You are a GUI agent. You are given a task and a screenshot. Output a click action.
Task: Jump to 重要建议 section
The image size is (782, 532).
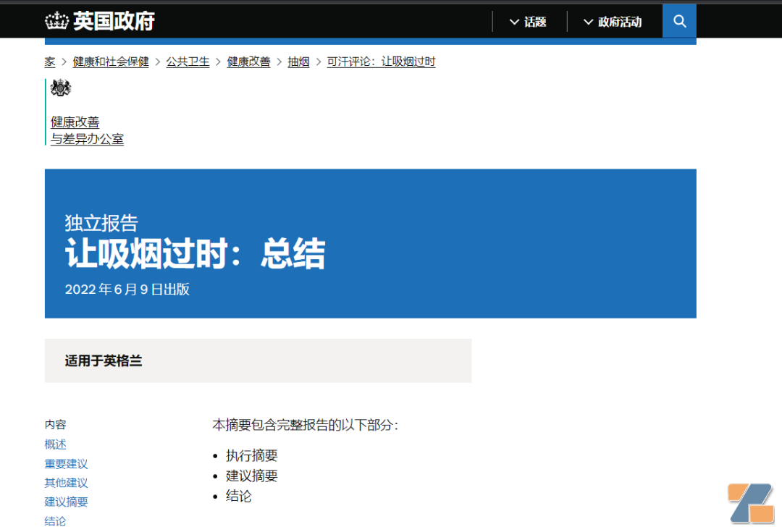pos(66,464)
